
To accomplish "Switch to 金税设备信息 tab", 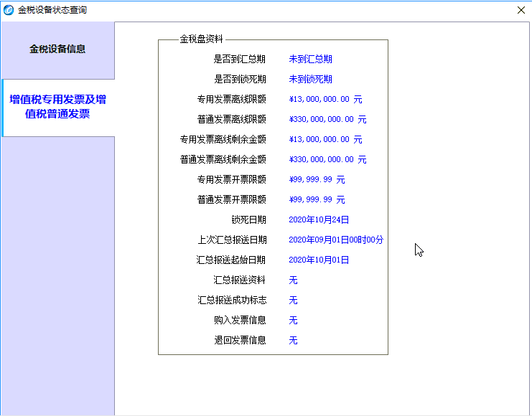I will coord(57,49).
